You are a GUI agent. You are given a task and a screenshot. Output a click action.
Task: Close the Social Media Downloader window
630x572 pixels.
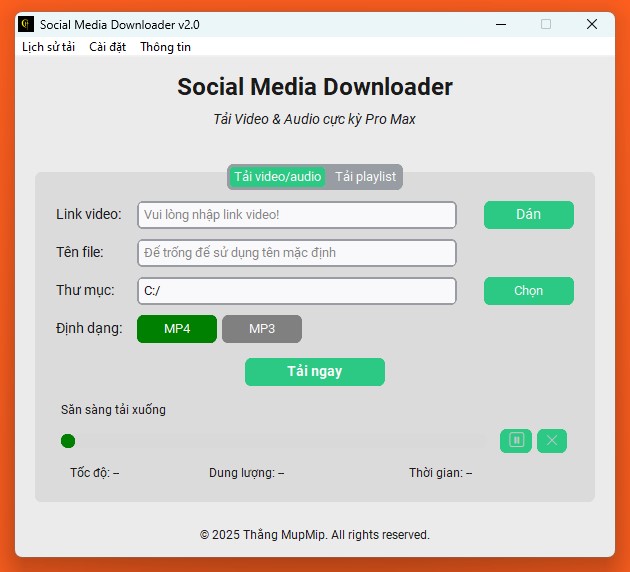[592, 24]
